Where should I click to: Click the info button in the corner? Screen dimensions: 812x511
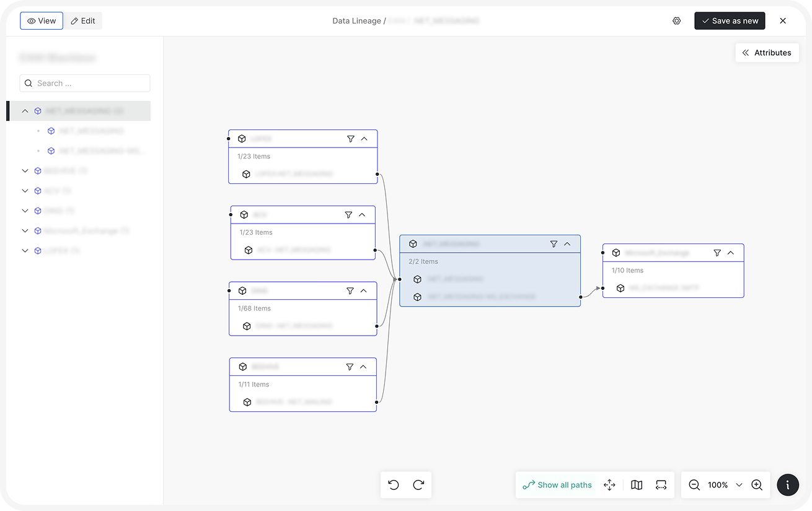788,485
